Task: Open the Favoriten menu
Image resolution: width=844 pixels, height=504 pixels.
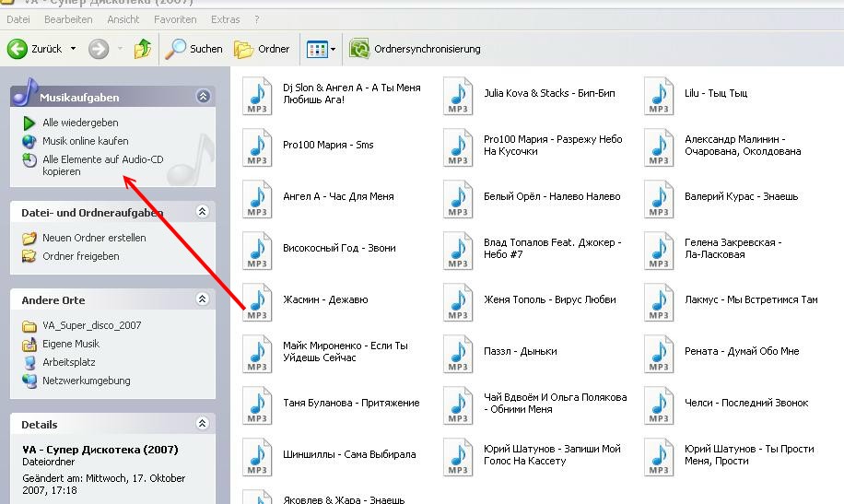Action: tap(175, 19)
